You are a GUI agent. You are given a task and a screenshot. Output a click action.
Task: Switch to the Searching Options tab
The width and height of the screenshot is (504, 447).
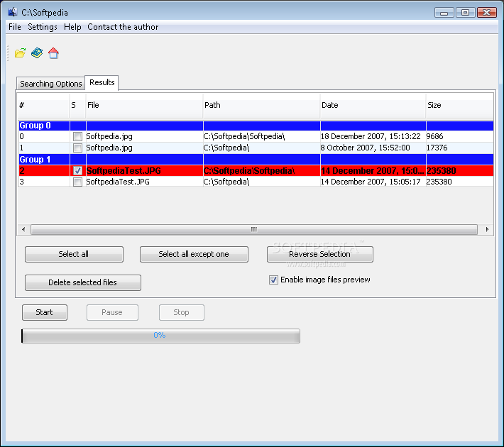click(x=51, y=84)
